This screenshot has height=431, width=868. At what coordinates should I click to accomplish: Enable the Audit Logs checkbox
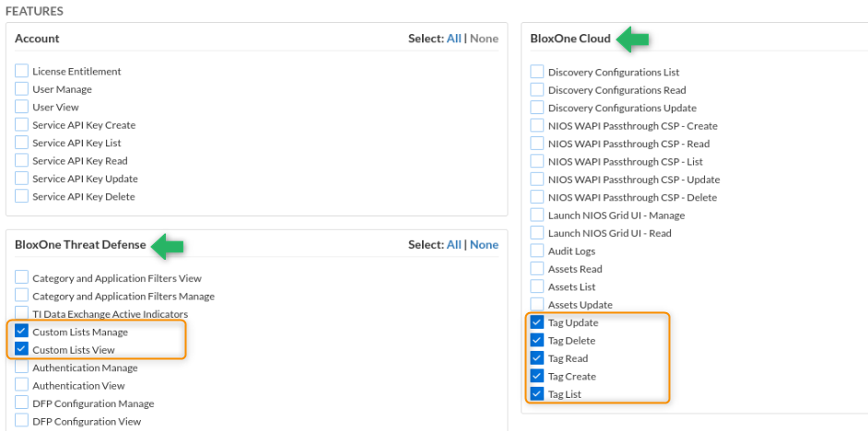(537, 250)
